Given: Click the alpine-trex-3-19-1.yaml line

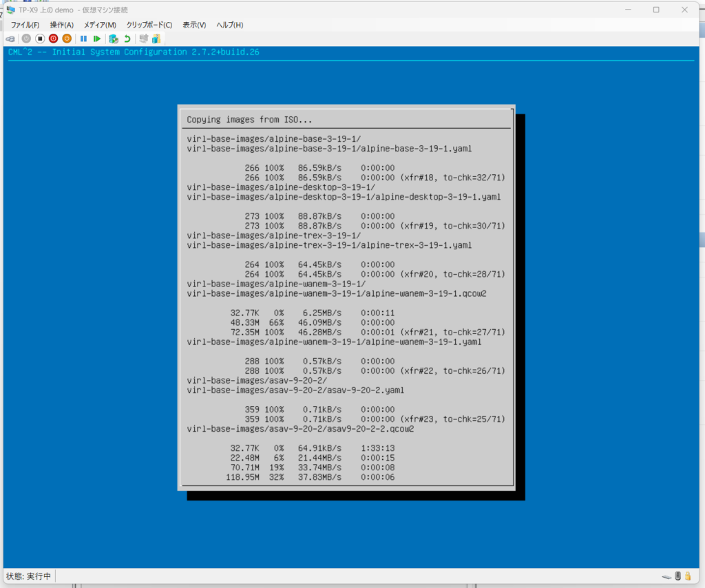Looking at the screenshot, I should click(x=329, y=245).
